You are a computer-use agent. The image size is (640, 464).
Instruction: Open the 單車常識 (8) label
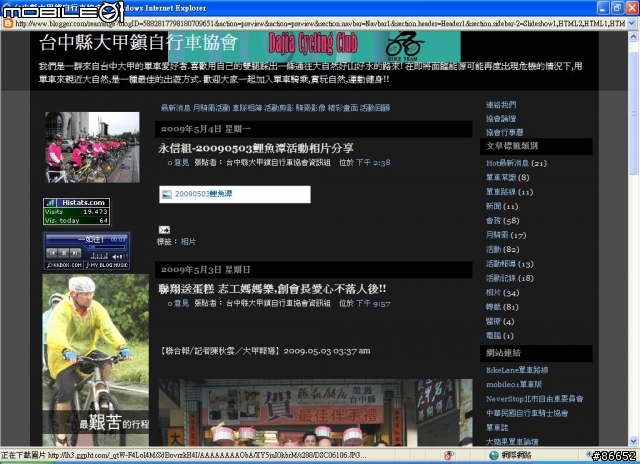click(x=507, y=177)
